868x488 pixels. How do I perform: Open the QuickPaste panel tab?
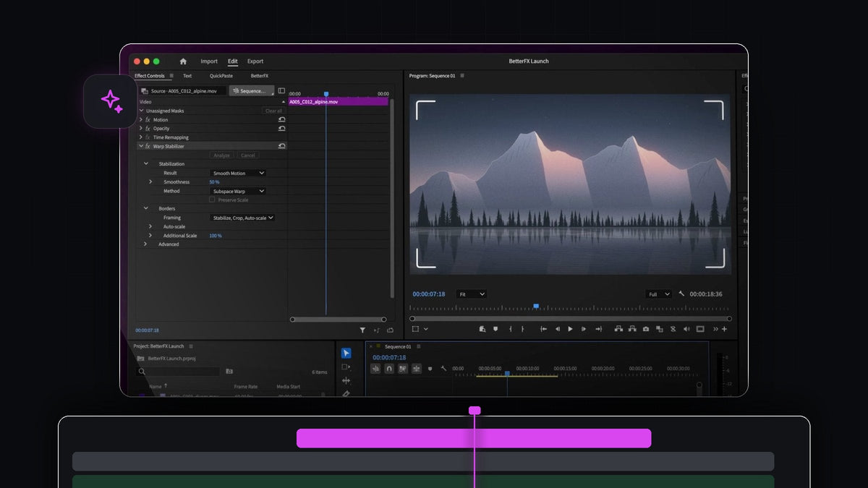point(221,76)
